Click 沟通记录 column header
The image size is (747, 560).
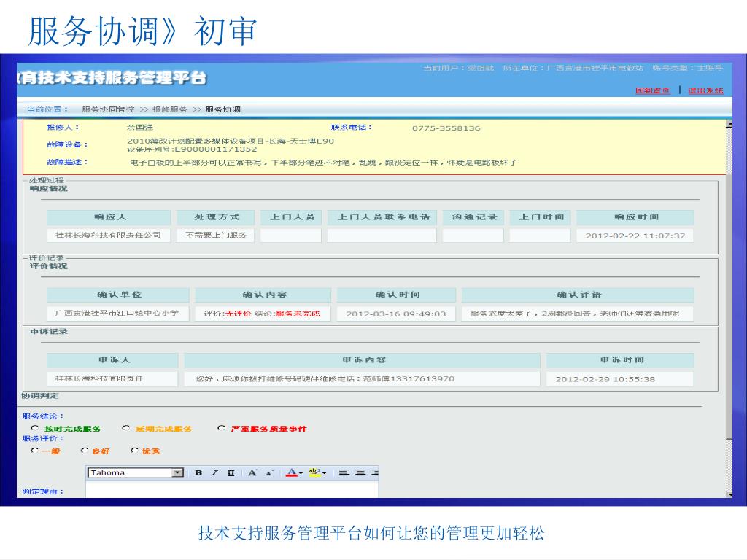pyautogui.click(x=473, y=217)
